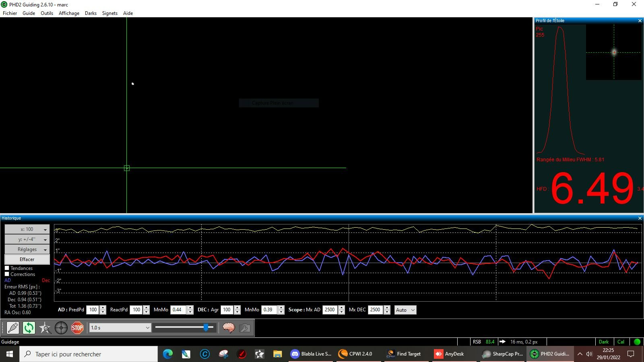Click the guide star lock box on crosshair

pyautogui.click(x=127, y=168)
